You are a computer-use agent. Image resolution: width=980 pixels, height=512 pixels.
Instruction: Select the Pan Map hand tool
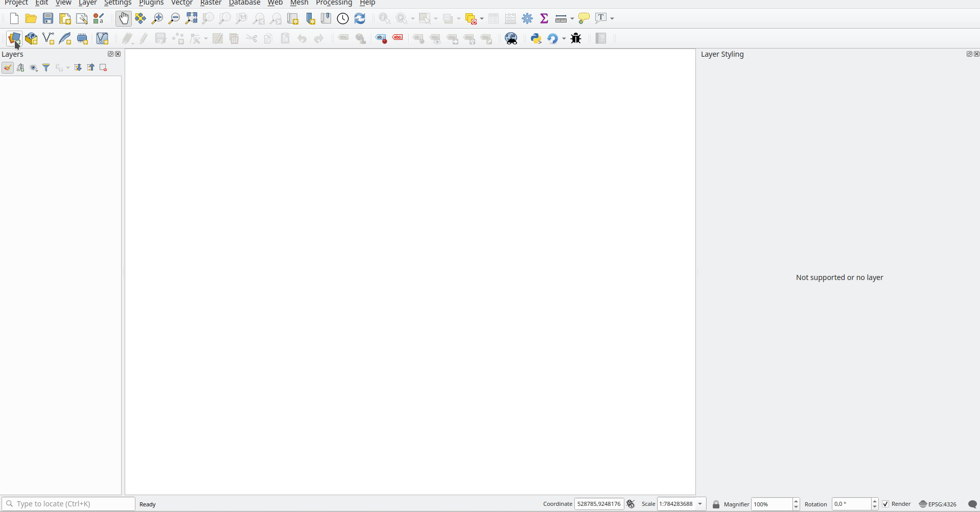coord(123,18)
